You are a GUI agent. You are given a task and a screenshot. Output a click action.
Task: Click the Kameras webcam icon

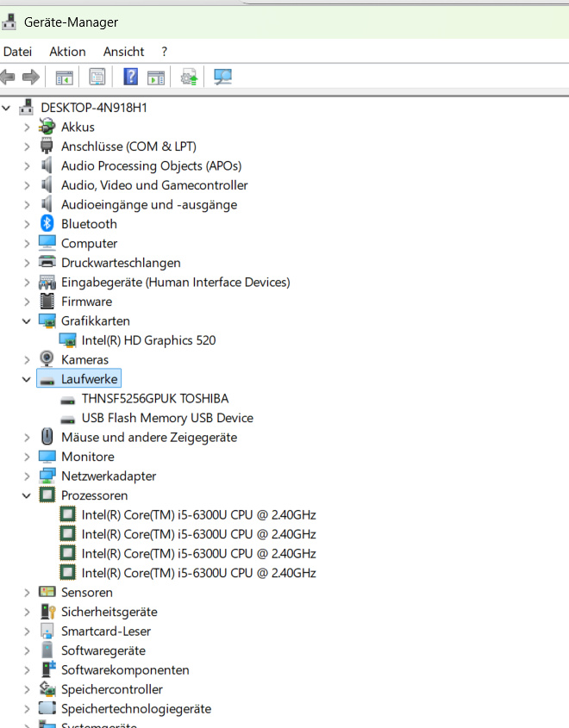point(47,359)
